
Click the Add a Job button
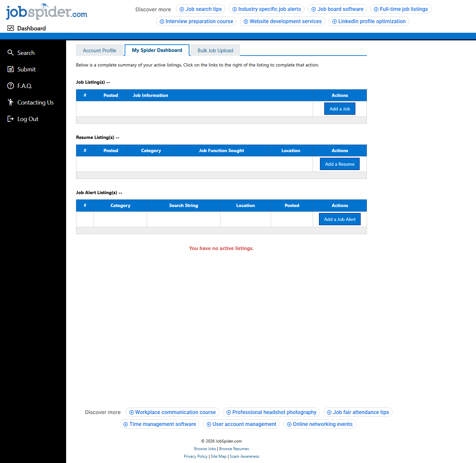[x=339, y=108]
